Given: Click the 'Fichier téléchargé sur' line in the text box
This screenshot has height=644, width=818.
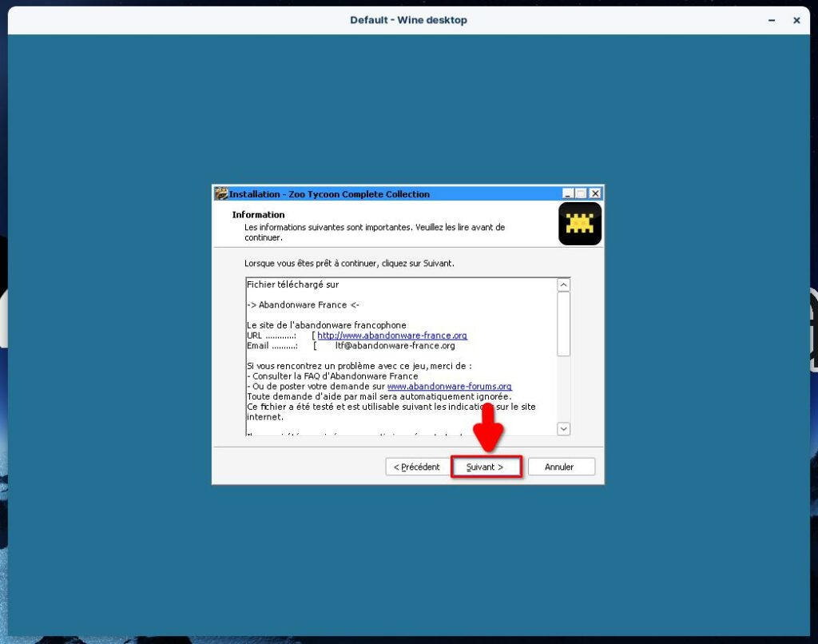Looking at the screenshot, I should coord(293,284).
